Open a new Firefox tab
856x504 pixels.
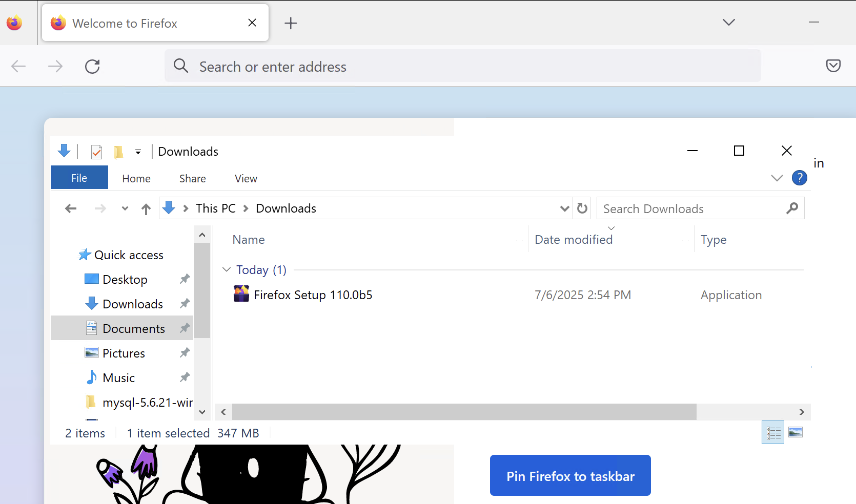click(291, 23)
